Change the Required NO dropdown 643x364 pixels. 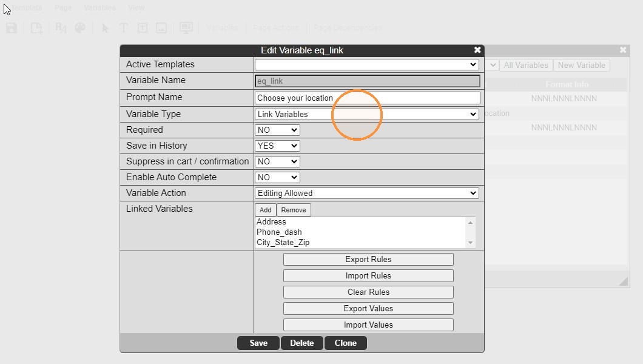(277, 130)
